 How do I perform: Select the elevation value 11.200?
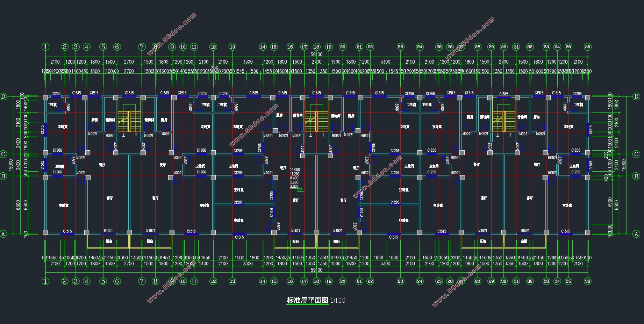[295, 174]
